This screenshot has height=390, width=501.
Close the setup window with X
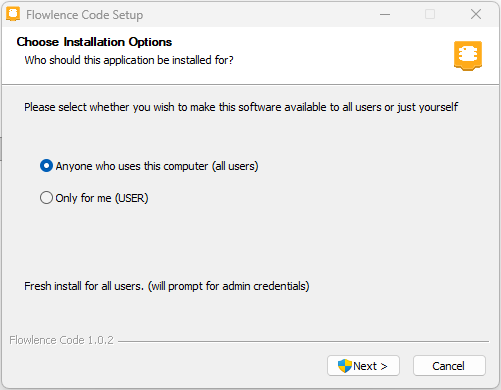click(476, 14)
